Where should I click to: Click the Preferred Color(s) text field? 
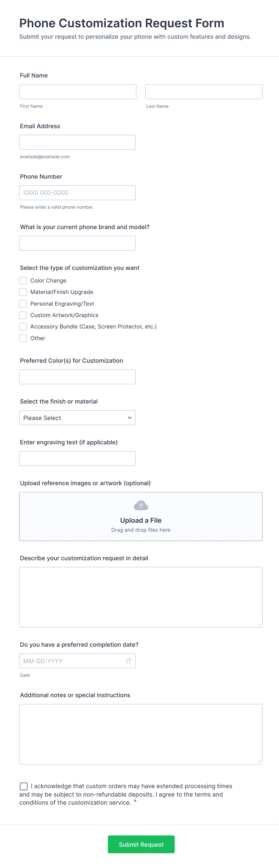pyautogui.click(x=77, y=377)
